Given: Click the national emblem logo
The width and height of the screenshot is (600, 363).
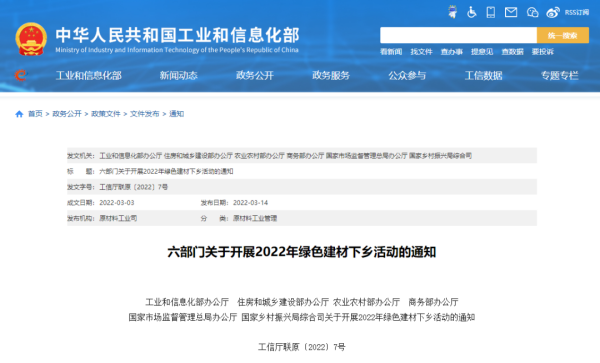Looking at the screenshot, I should [x=31, y=39].
